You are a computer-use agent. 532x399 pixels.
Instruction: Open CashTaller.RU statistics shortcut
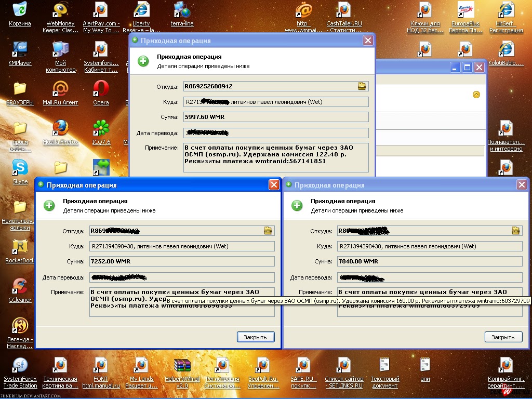(344, 17)
